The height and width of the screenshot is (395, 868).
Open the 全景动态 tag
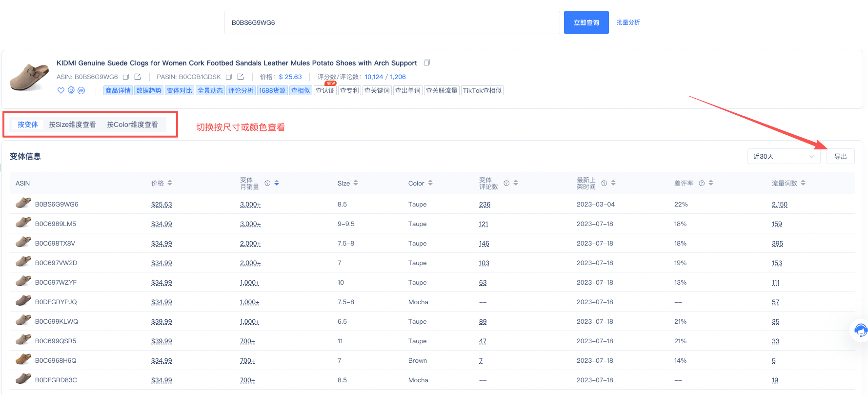(210, 90)
